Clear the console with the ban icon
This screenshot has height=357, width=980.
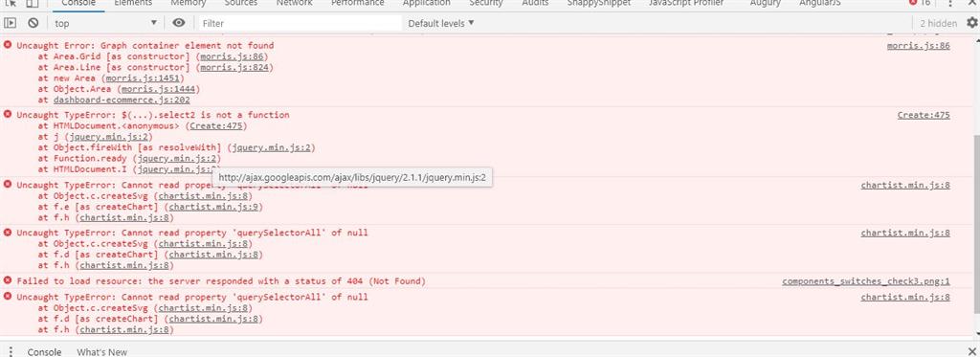click(x=33, y=23)
